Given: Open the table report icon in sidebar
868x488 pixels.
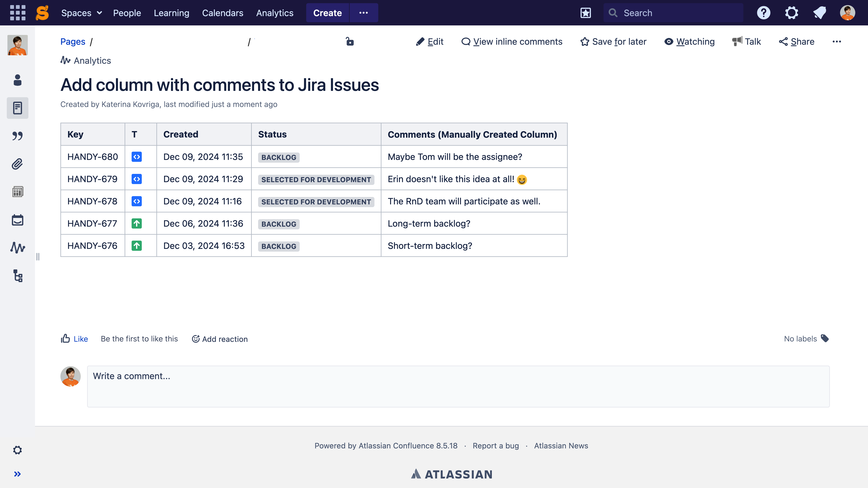Looking at the screenshot, I should [18, 192].
